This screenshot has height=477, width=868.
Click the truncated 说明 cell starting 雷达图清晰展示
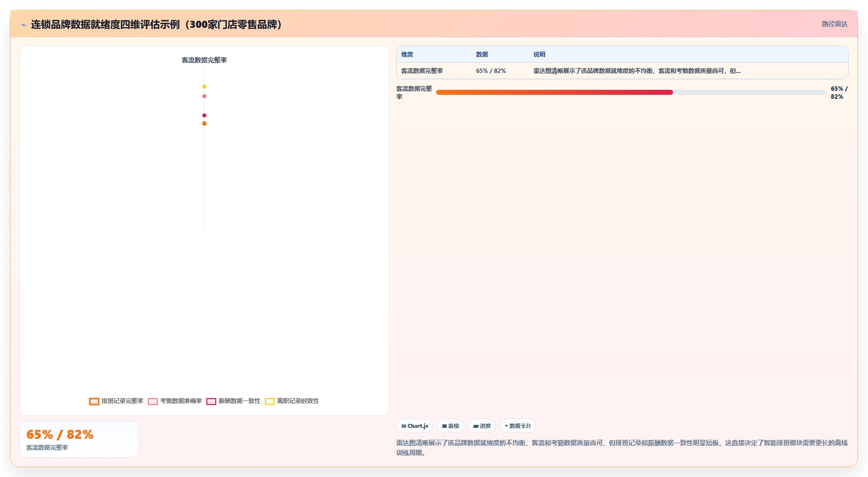click(637, 71)
